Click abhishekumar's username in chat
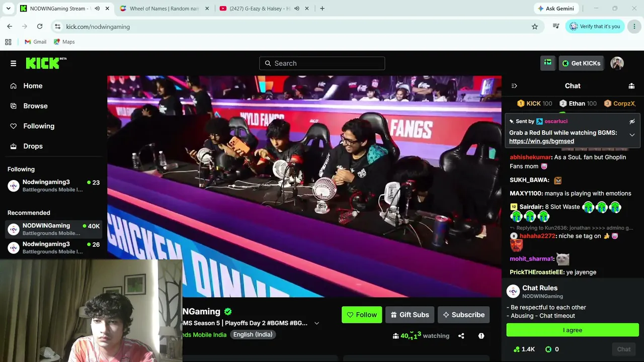 point(530,157)
